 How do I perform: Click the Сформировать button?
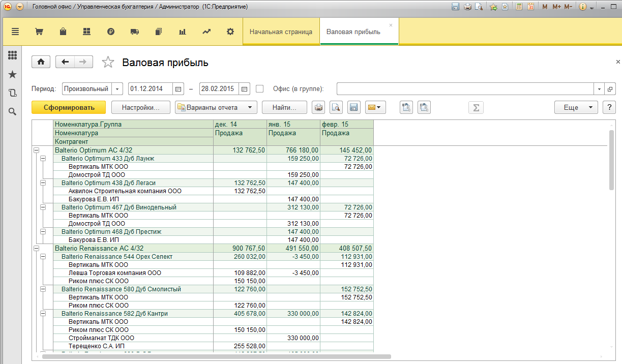click(69, 107)
